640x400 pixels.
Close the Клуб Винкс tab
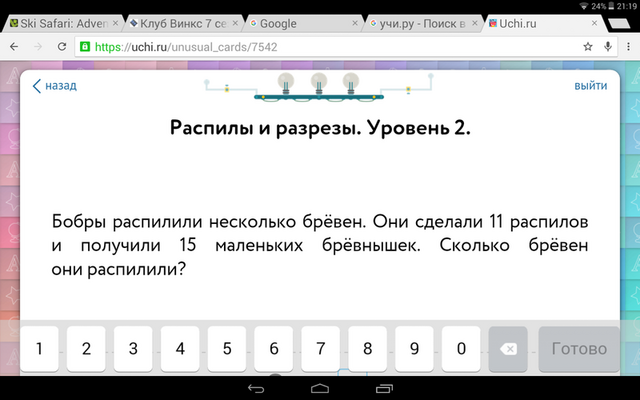235,23
